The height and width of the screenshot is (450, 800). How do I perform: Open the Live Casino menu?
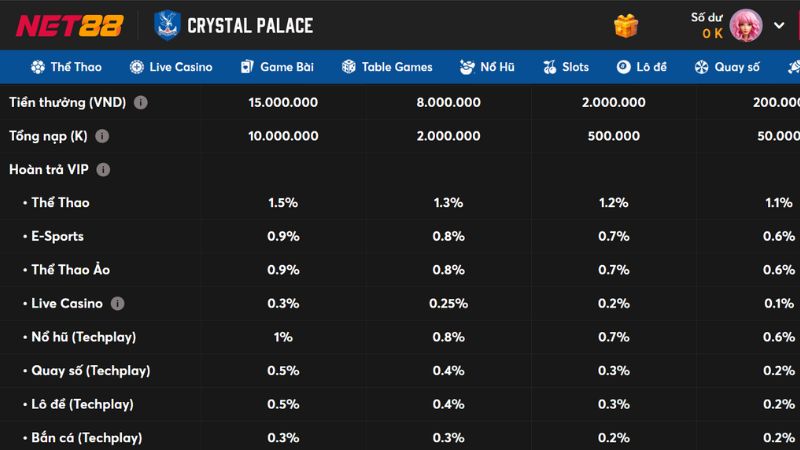(x=171, y=67)
